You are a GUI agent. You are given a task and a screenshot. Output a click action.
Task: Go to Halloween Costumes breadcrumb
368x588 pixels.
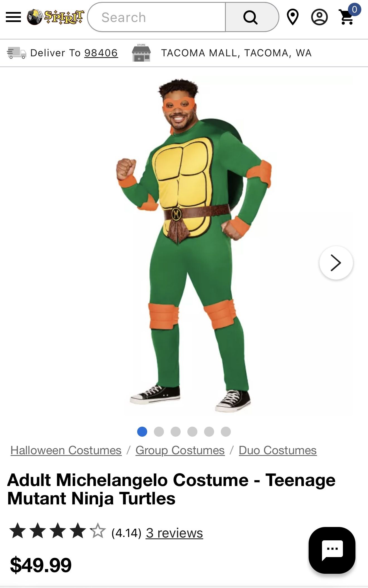pyautogui.click(x=66, y=450)
